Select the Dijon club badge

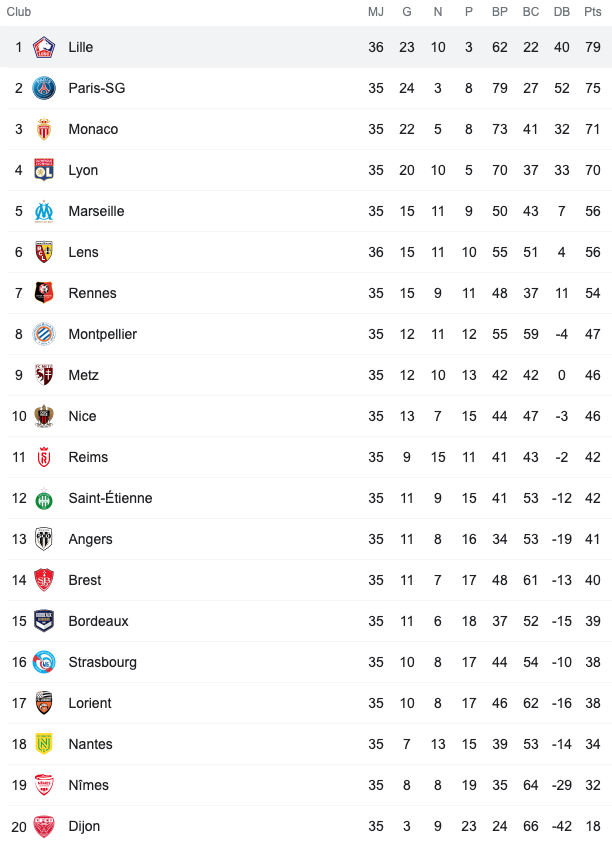44,826
